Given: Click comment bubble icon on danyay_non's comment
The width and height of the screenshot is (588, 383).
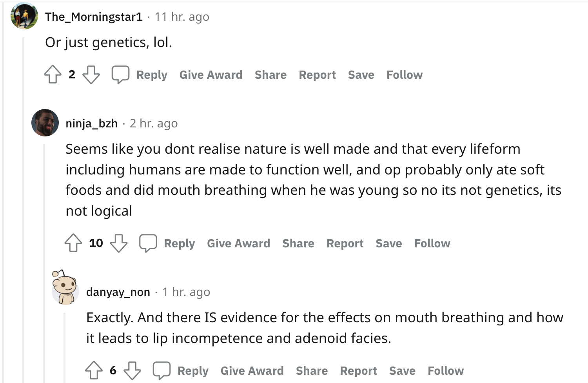Looking at the screenshot, I should tap(162, 370).
